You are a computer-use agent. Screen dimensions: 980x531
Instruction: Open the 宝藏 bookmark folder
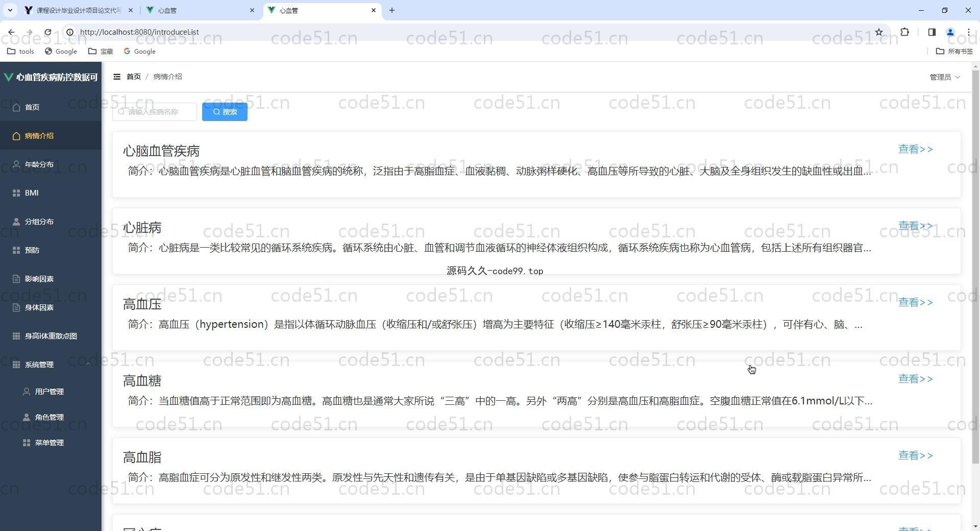101,51
